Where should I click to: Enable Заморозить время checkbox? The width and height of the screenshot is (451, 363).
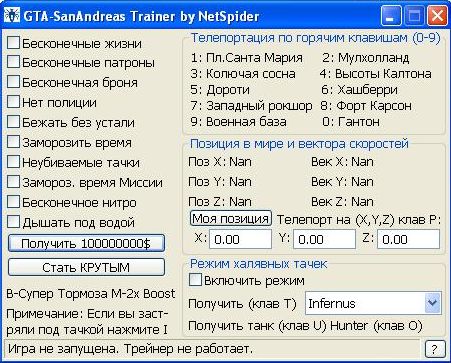click(13, 142)
